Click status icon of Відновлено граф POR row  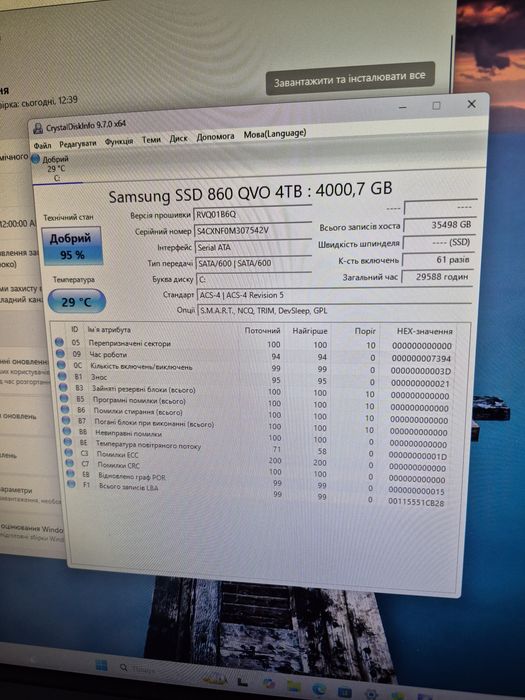coord(71,474)
